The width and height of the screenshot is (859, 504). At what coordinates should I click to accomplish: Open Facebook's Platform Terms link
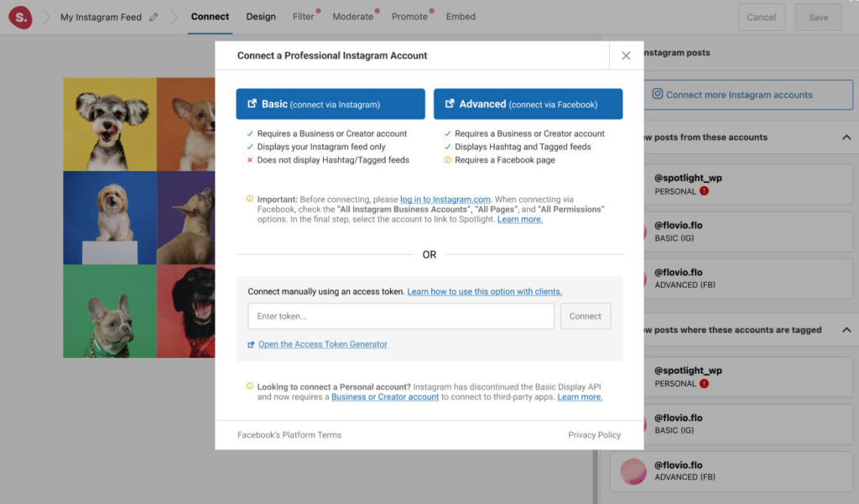[x=289, y=435]
